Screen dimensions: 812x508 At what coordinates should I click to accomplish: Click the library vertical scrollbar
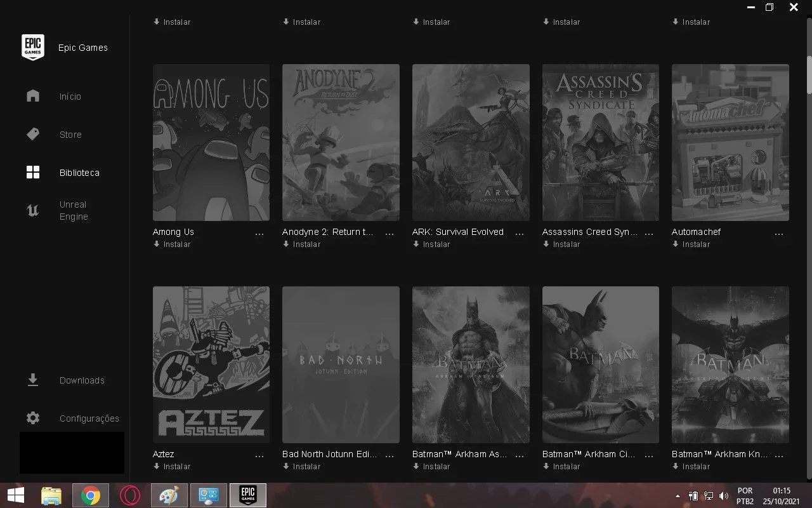(x=809, y=75)
